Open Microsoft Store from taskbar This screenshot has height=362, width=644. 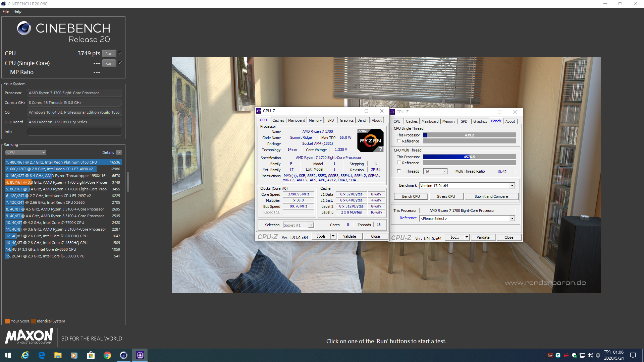91,355
